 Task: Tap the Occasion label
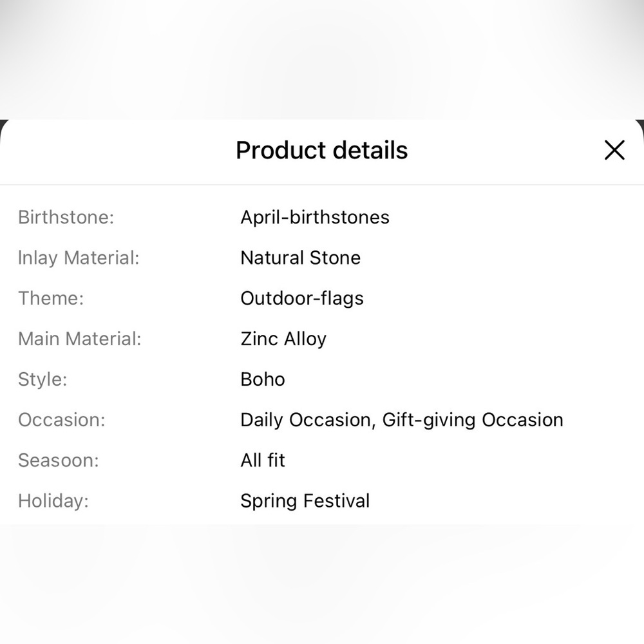62,420
